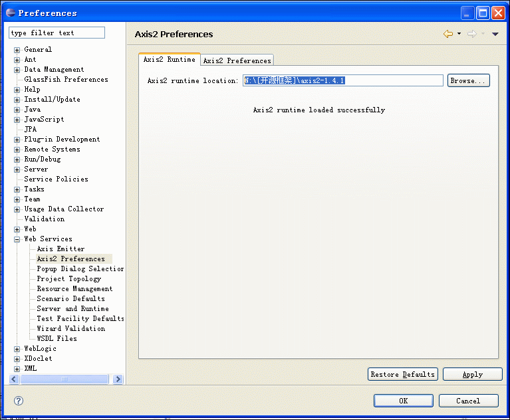Viewport: 510px width, 420px height.
Task: Select GlassFish Preferences in tree
Action: tap(66, 79)
